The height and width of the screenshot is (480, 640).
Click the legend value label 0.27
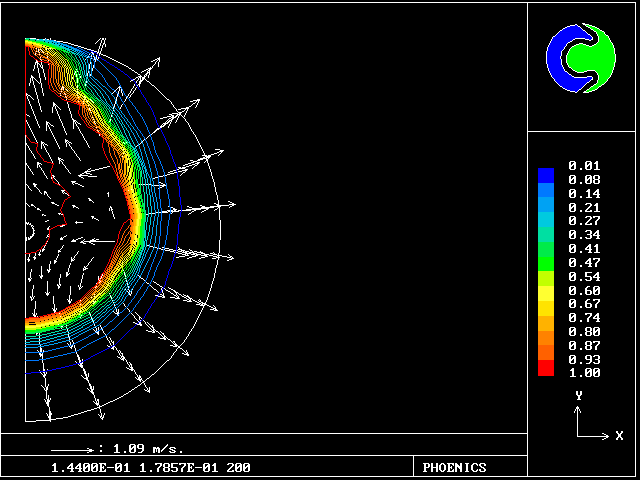[x=584, y=221]
